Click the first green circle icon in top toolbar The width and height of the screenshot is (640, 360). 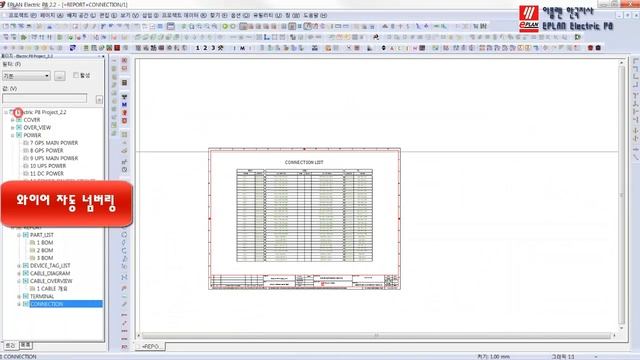225,26
